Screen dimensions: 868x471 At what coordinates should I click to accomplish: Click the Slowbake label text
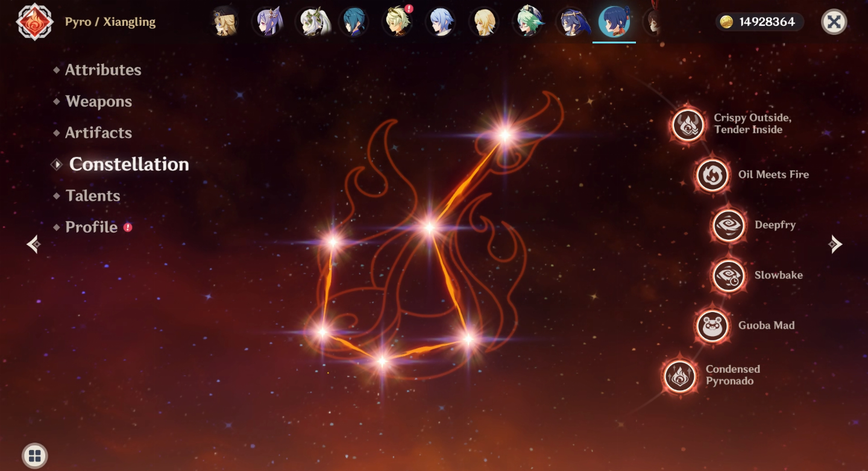coord(779,275)
